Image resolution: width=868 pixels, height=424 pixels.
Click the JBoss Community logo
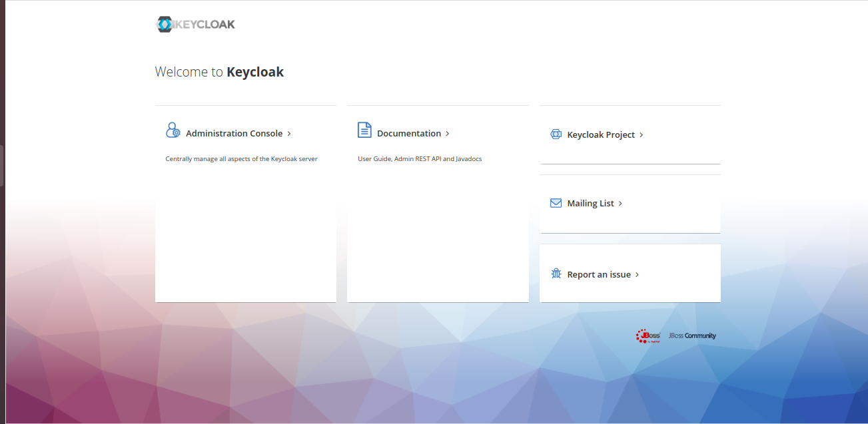tap(691, 335)
